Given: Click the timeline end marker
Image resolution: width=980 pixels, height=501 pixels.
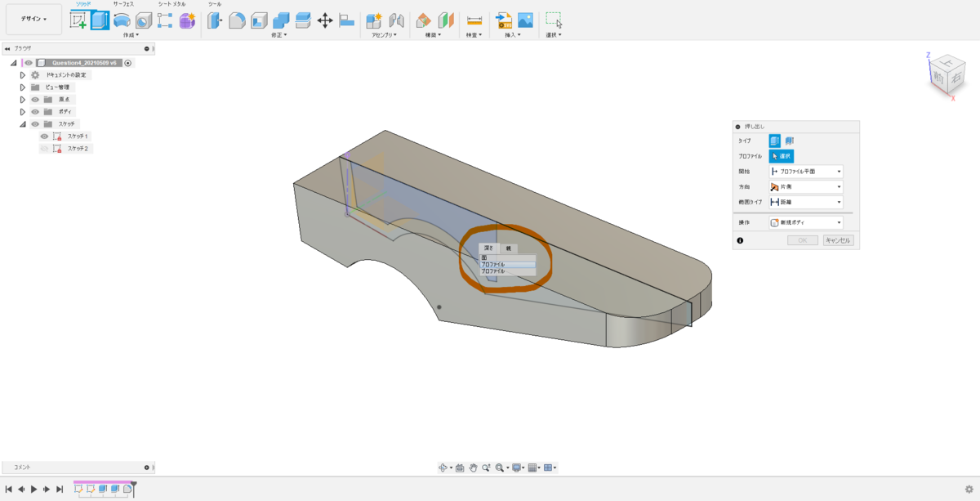Looking at the screenshot, I should [134, 489].
